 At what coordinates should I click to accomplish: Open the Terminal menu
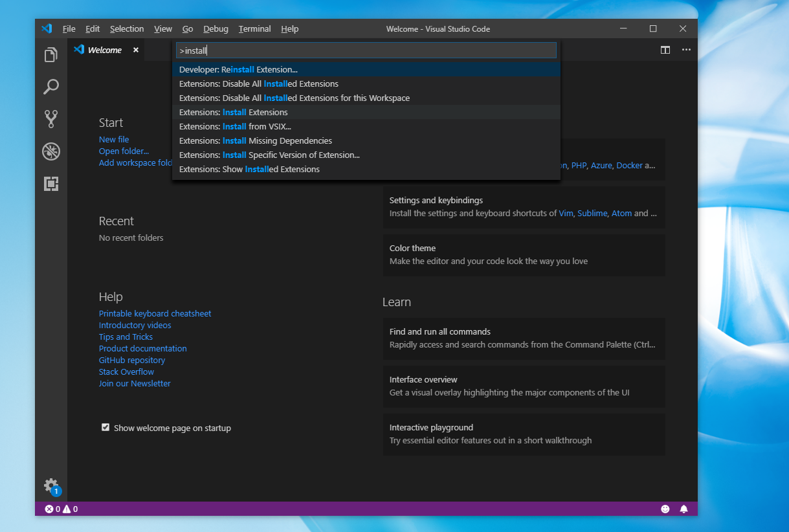[254, 28]
